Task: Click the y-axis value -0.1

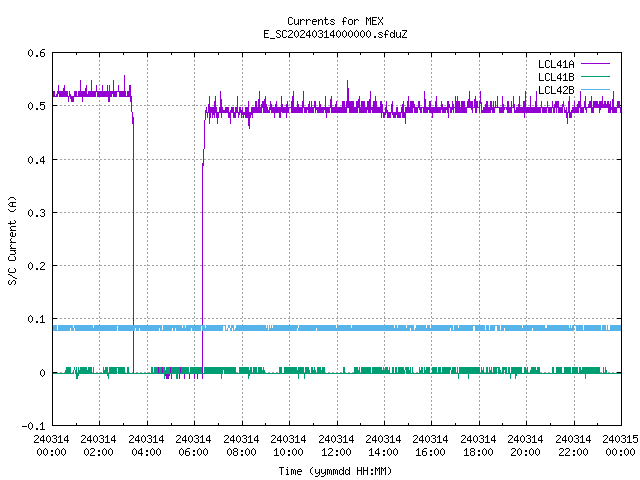Action: pyautogui.click(x=33, y=426)
